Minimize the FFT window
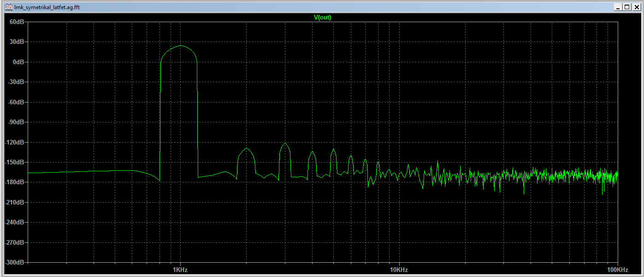 click(x=618, y=7)
